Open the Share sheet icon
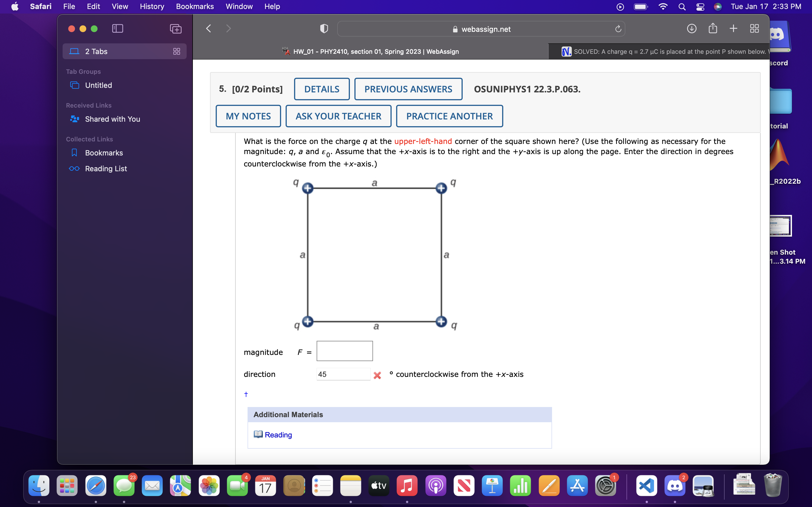 pos(713,28)
